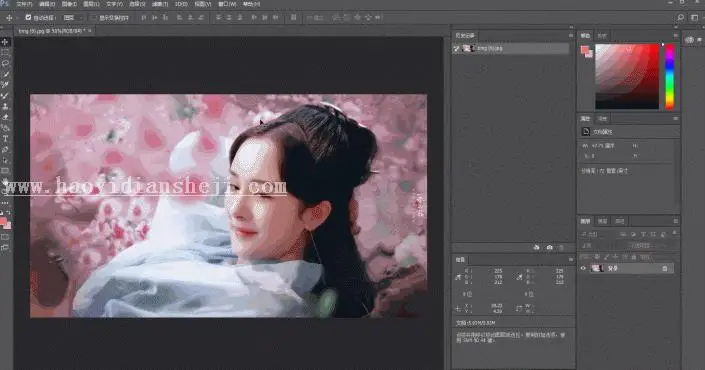Open the 文件(F) menu

[24, 4]
